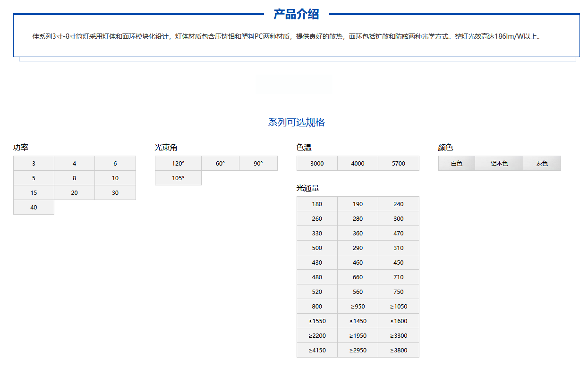Click the 450 luminous flux cell
This screenshot has width=588, height=367.
(399, 262)
